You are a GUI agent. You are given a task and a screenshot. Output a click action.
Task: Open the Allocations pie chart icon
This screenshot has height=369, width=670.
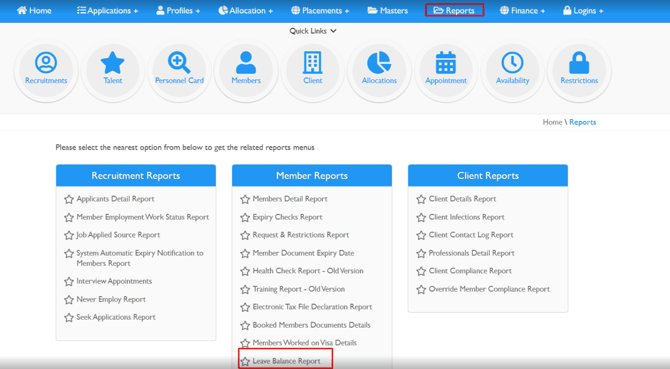click(379, 62)
